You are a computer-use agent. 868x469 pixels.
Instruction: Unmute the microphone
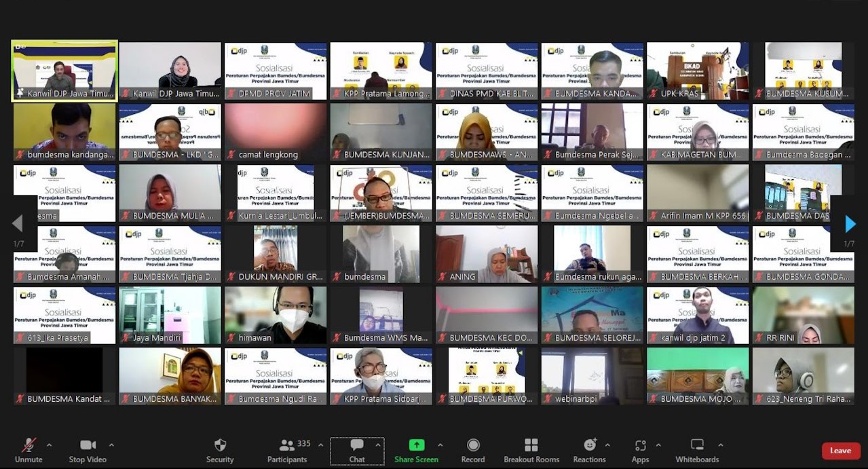click(x=29, y=450)
